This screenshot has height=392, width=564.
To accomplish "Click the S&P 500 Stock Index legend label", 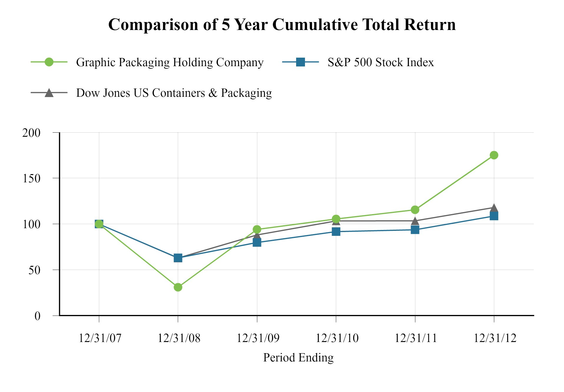I will [381, 62].
